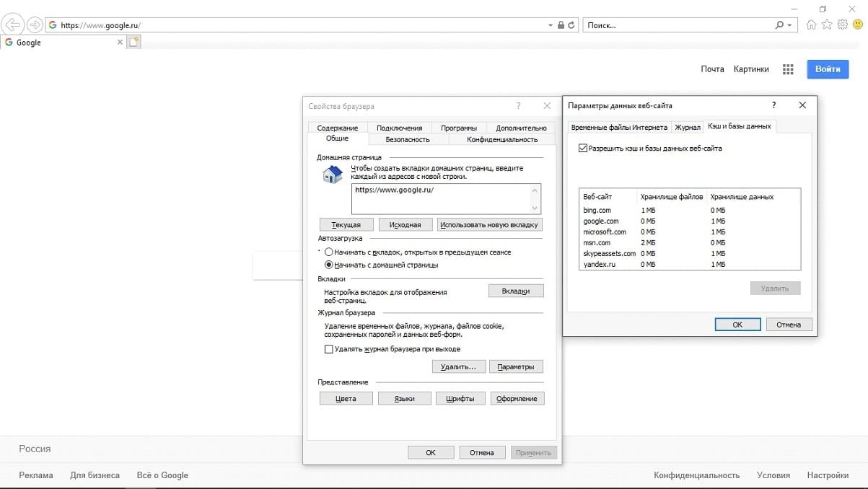Open a new tab with the blank tab button
This screenshot has width=868, height=489.
133,43
